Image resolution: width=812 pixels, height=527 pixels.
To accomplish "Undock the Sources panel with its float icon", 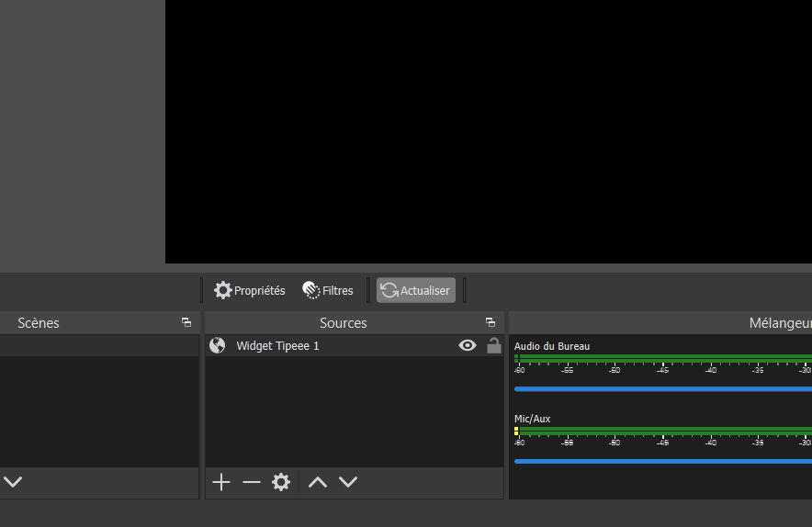I will pos(491,323).
